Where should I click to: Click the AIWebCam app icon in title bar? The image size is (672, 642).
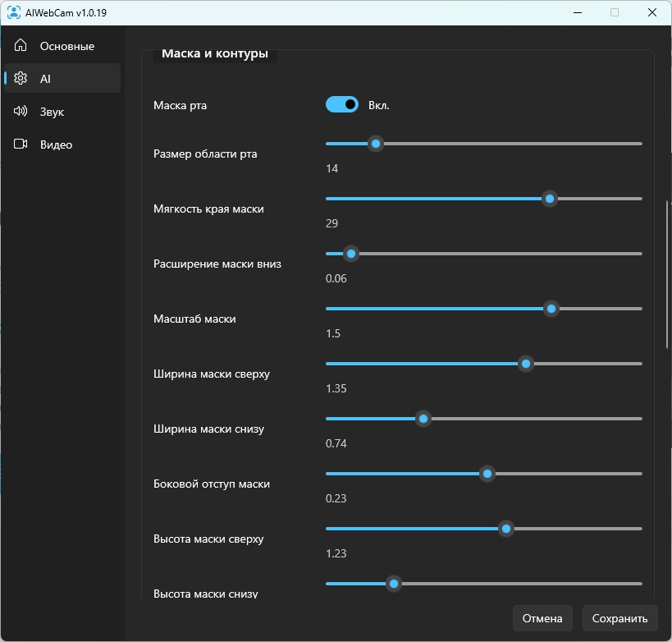click(14, 12)
